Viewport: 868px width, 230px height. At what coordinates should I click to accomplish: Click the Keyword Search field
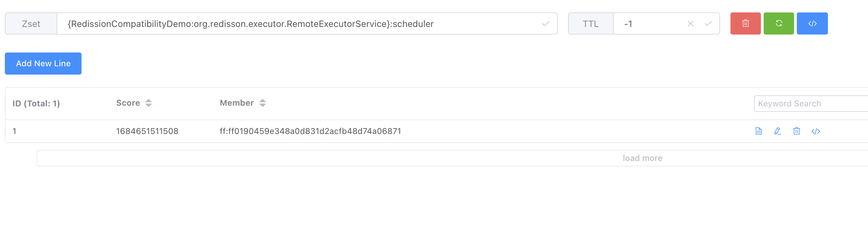[x=809, y=103]
